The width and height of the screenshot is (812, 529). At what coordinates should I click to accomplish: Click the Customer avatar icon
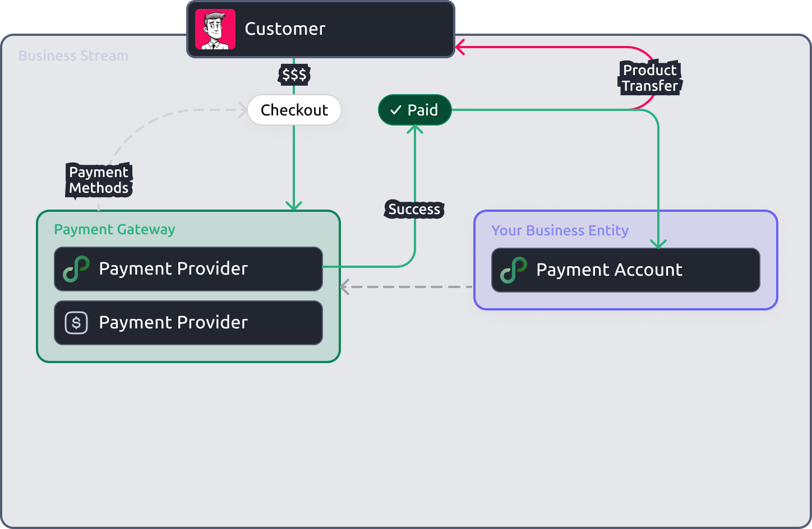216,29
